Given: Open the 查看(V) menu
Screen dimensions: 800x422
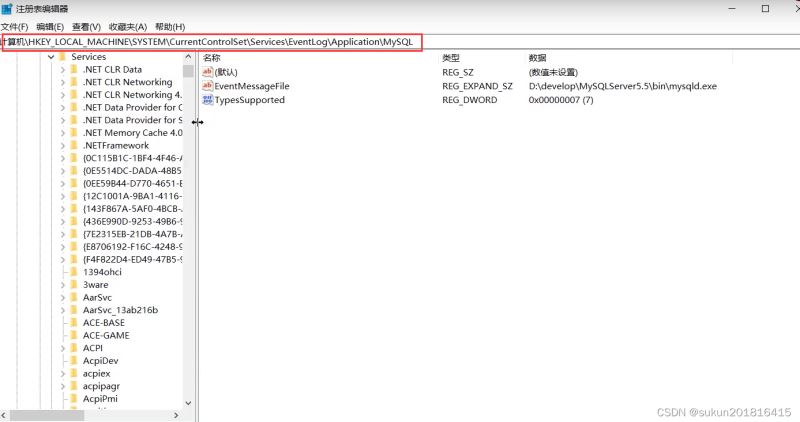Looking at the screenshot, I should click(86, 26).
